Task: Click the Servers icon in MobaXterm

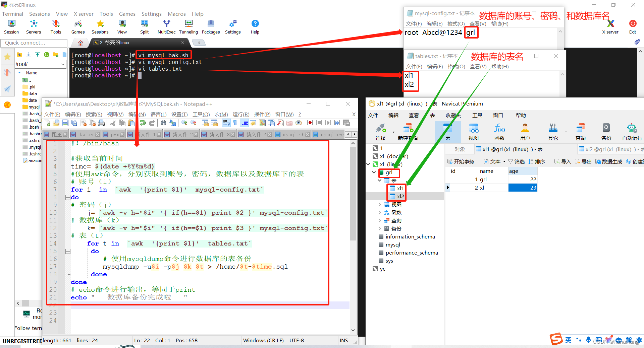Action: coord(34,27)
